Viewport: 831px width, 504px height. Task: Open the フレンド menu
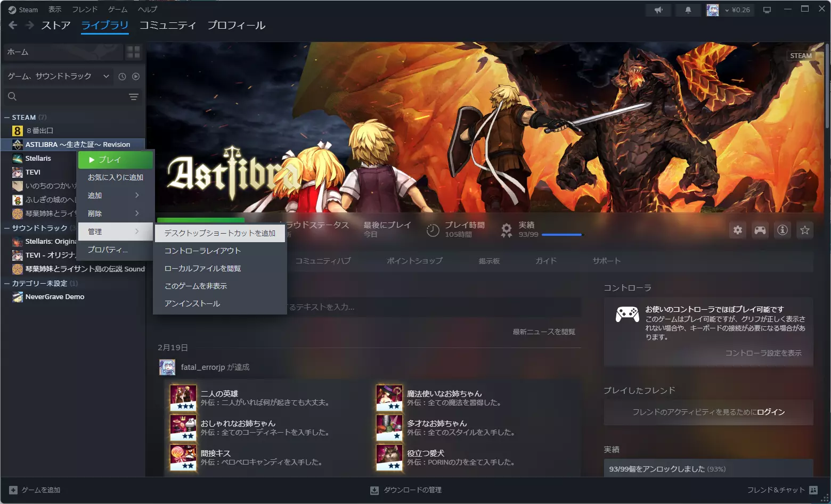(85, 10)
